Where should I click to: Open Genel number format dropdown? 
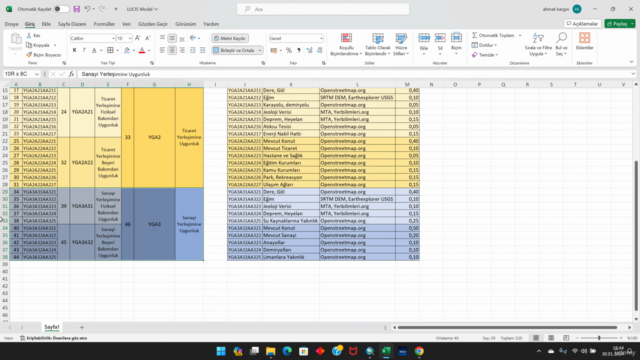(321, 38)
